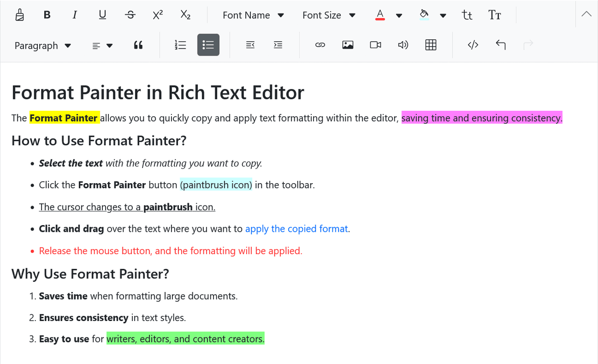Click the heading 'Format Painter in Rich Text Editor'

coord(158,93)
